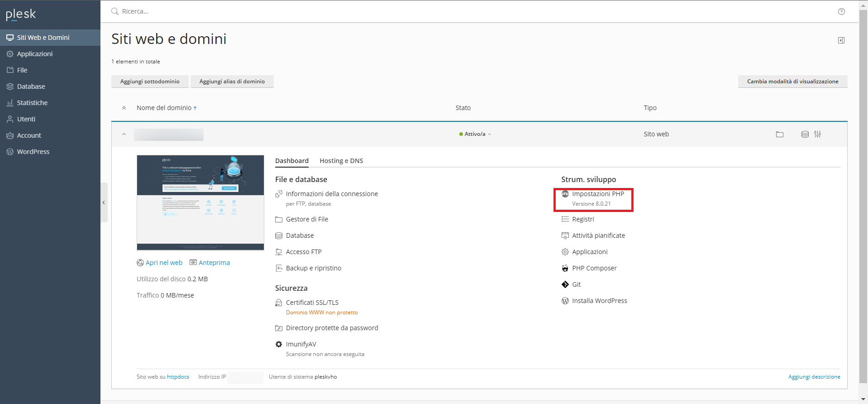Image resolution: width=868 pixels, height=404 pixels.
Task: Open Backup e ripristino
Action: coord(314,268)
